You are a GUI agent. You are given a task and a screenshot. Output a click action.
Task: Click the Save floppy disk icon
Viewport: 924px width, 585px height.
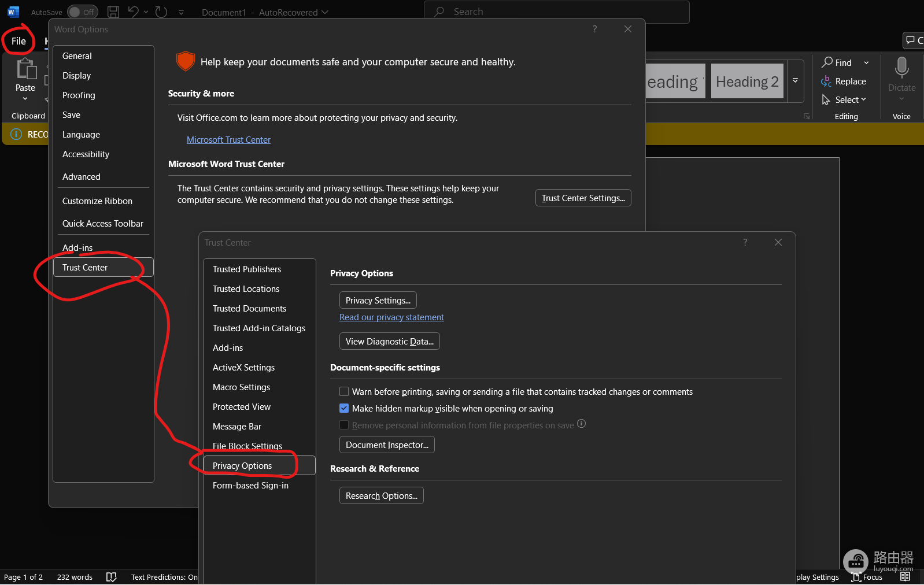[x=113, y=12]
